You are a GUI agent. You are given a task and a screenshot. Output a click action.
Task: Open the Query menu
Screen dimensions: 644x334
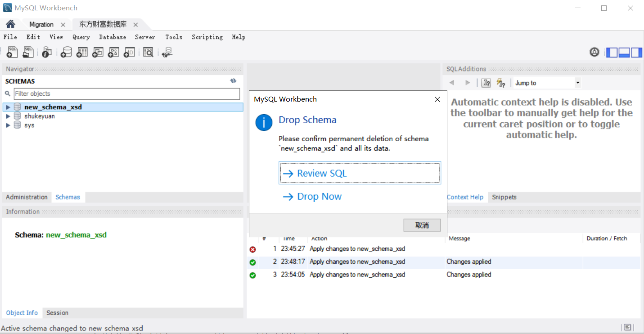81,37
